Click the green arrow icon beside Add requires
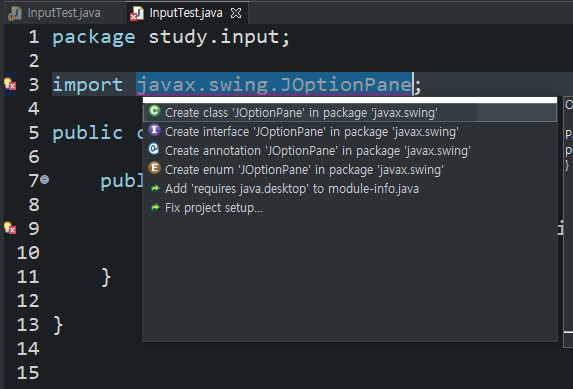The width and height of the screenshot is (573, 389). click(x=155, y=188)
